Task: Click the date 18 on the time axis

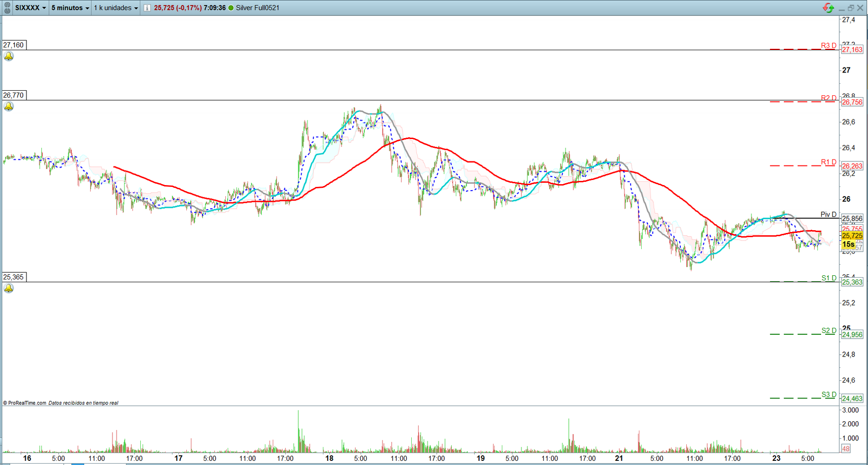Action: [329, 458]
